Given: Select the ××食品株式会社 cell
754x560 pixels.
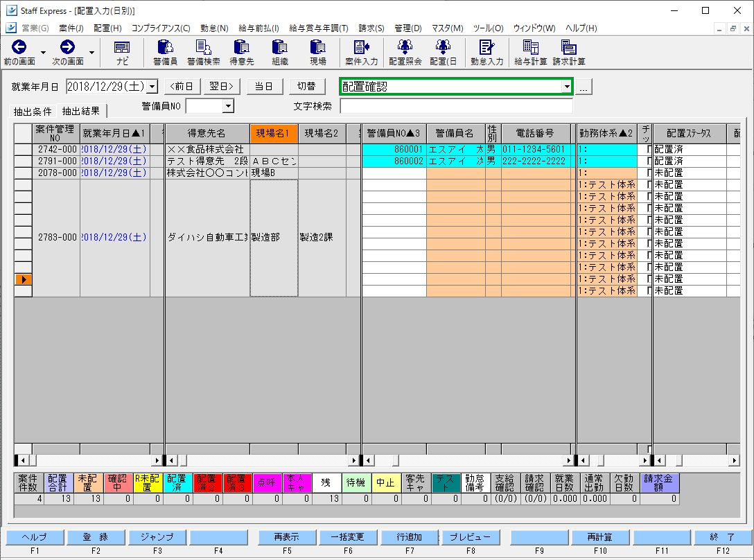Looking at the screenshot, I should [x=207, y=150].
